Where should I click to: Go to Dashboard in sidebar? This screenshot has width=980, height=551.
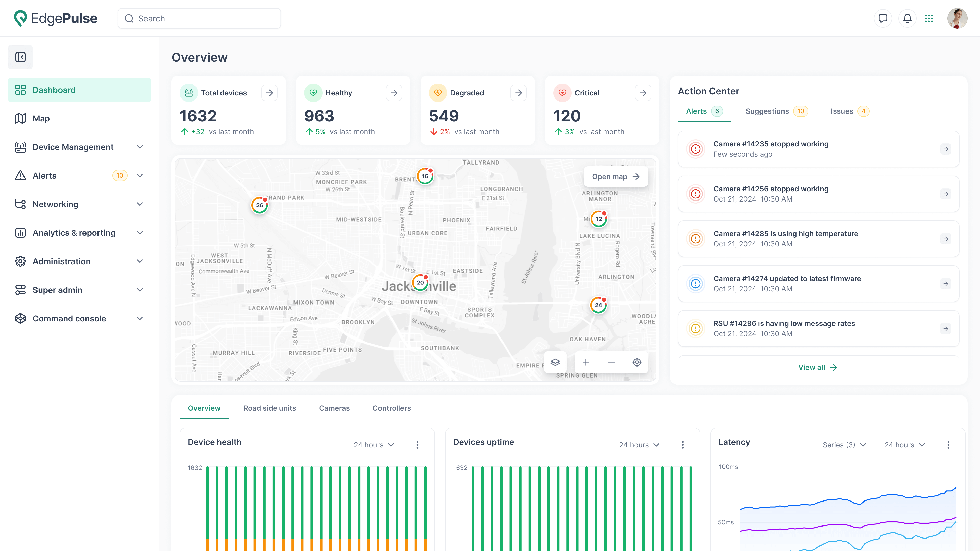tap(79, 90)
